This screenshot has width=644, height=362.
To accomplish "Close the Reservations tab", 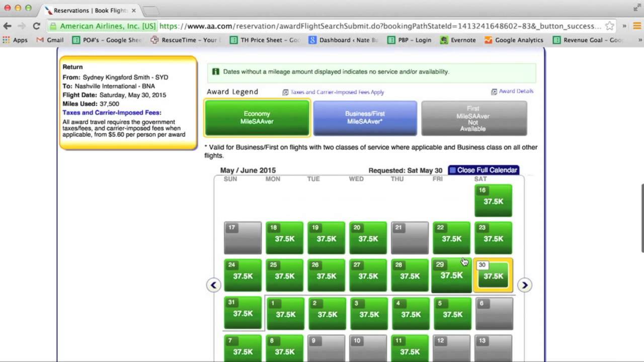I will (x=133, y=11).
